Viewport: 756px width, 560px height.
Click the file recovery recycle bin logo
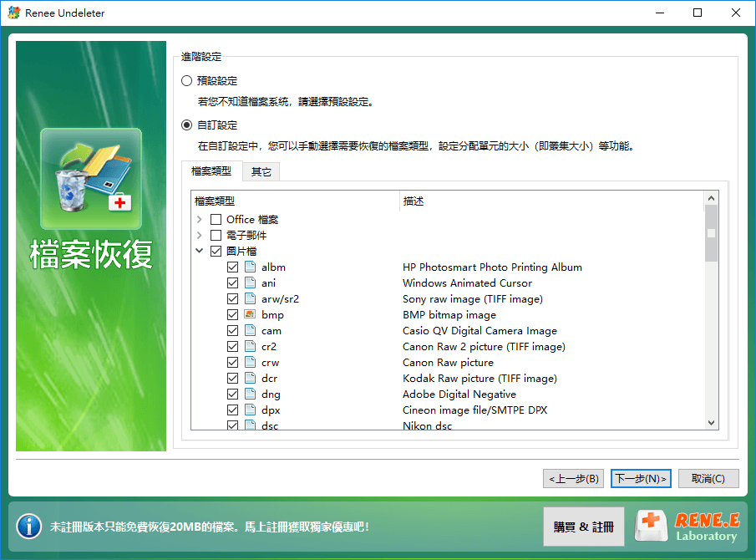[x=91, y=179]
